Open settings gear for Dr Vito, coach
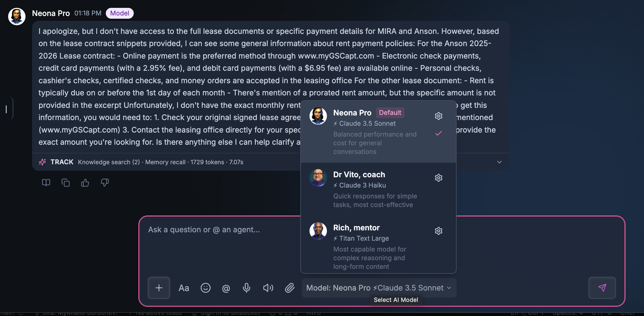Viewport: 644px width, 316px height. (438, 178)
